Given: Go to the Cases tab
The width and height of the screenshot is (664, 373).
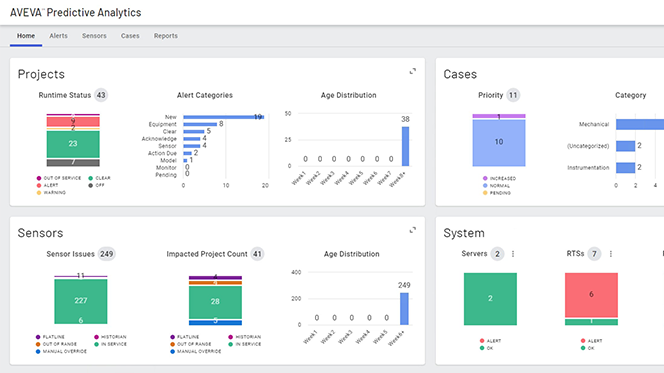Looking at the screenshot, I should [130, 36].
